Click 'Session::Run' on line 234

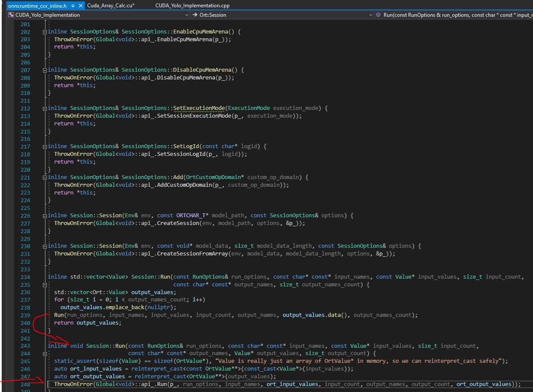click(151, 277)
